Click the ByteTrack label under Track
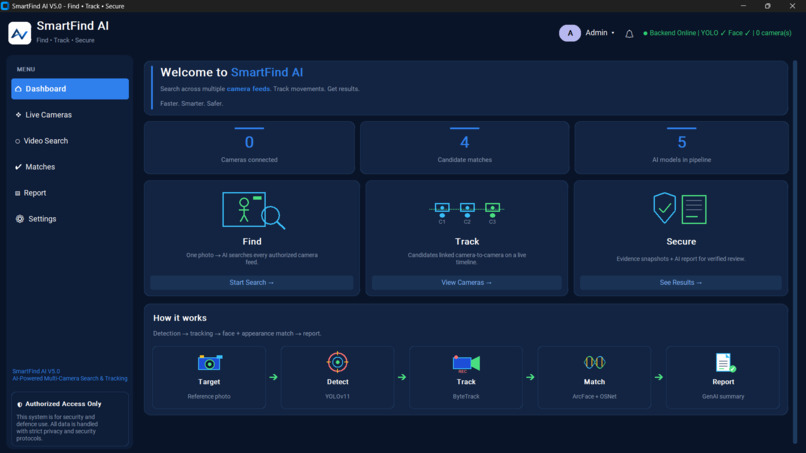Screen dimensions: 806x453 tap(466, 396)
